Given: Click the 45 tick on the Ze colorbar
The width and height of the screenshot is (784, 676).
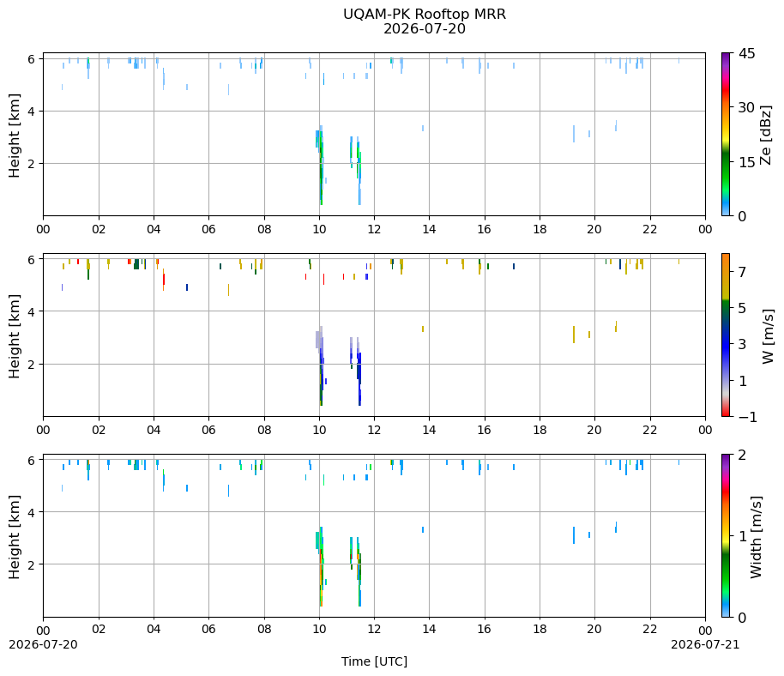Looking at the screenshot, I should (x=746, y=53).
